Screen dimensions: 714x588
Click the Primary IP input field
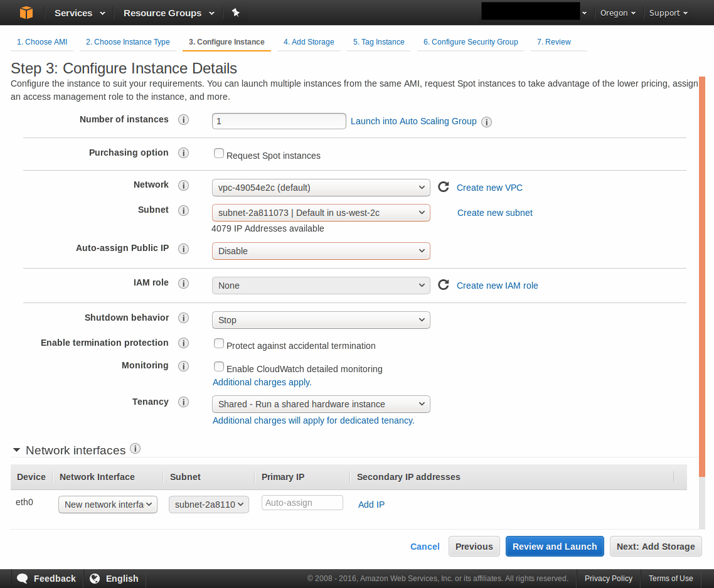click(302, 503)
